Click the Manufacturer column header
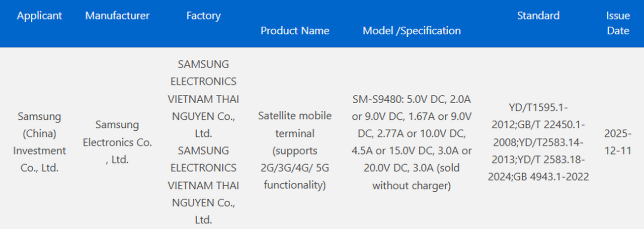 [x=117, y=16]
